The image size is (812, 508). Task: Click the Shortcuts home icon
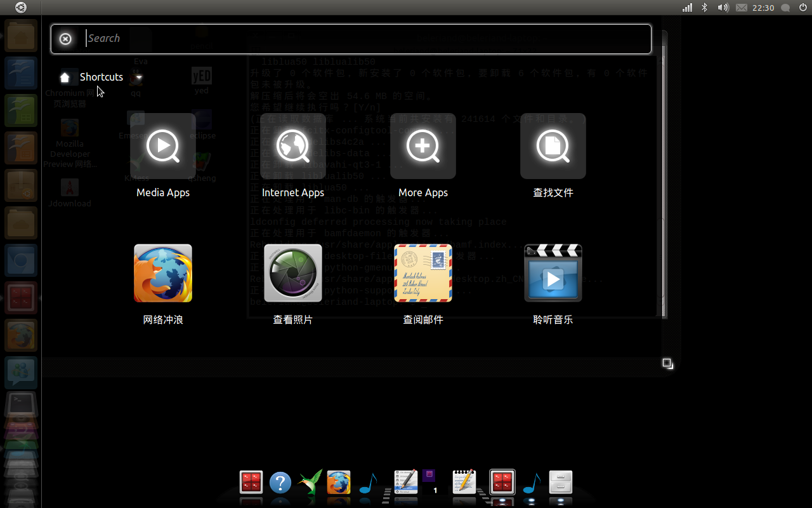click(65, 77)
